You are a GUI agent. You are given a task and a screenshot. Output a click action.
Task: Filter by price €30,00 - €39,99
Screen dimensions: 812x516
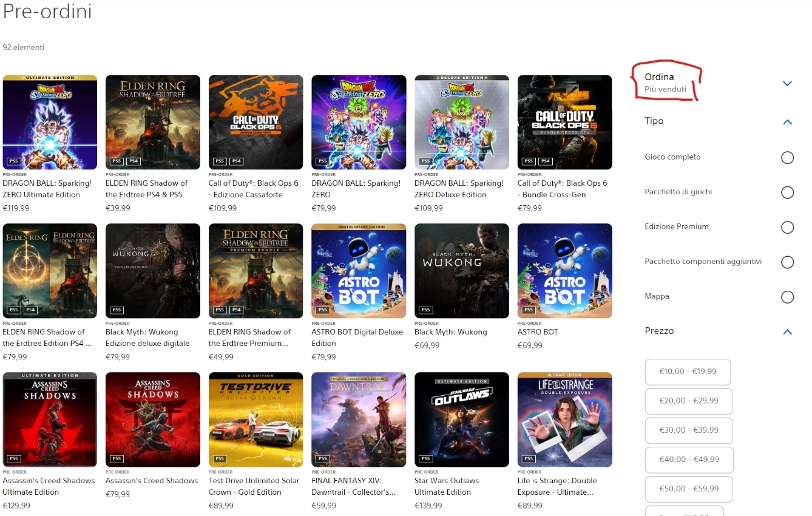tap(689, 430)
